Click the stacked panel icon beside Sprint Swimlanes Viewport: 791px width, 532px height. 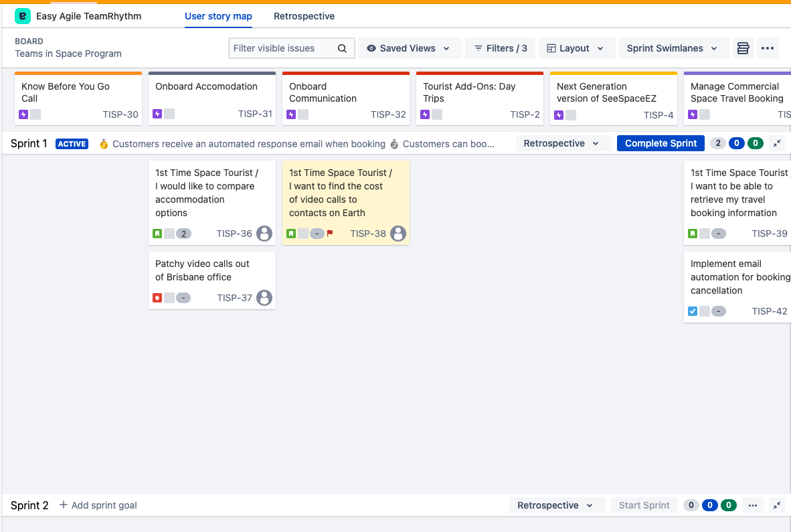743,48
